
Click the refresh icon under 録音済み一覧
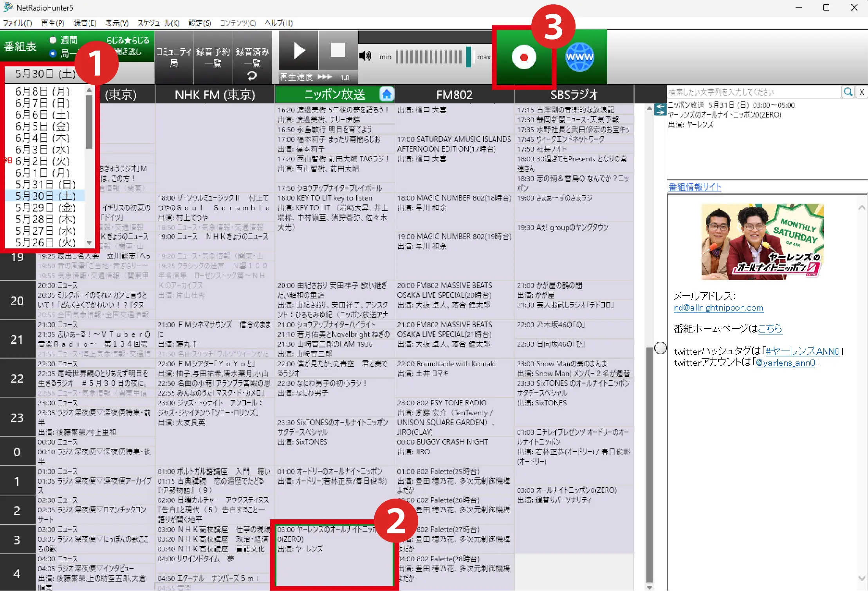pos(252,76)
